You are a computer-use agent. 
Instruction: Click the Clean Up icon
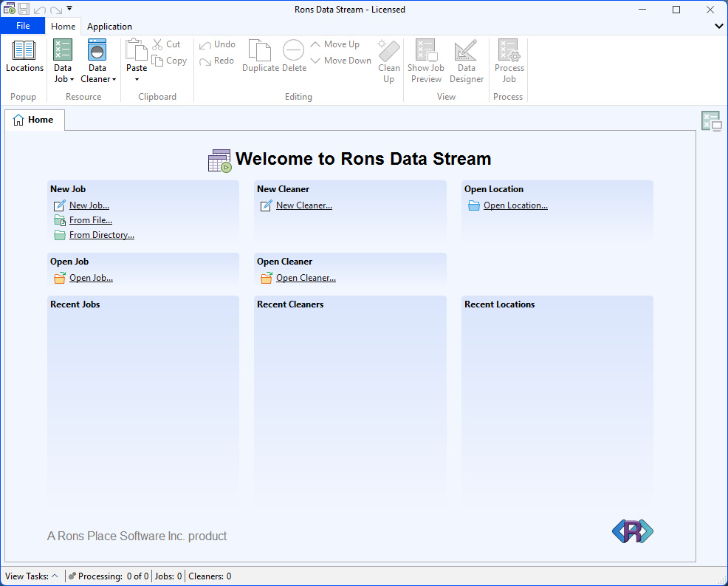point(388,51)
